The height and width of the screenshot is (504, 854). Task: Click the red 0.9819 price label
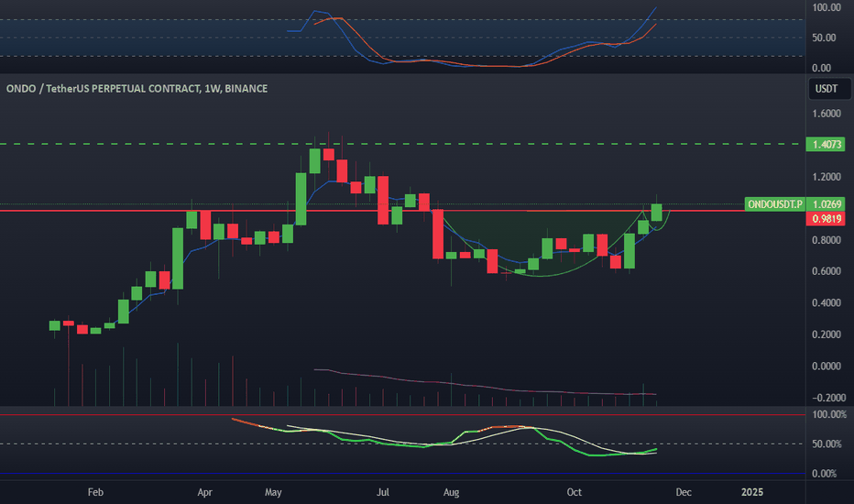coord(827,218)
